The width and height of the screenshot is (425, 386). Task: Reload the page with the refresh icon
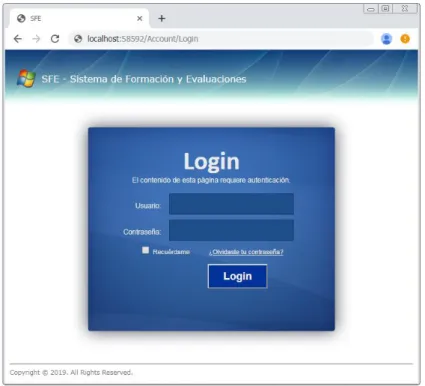pos(55,39)
